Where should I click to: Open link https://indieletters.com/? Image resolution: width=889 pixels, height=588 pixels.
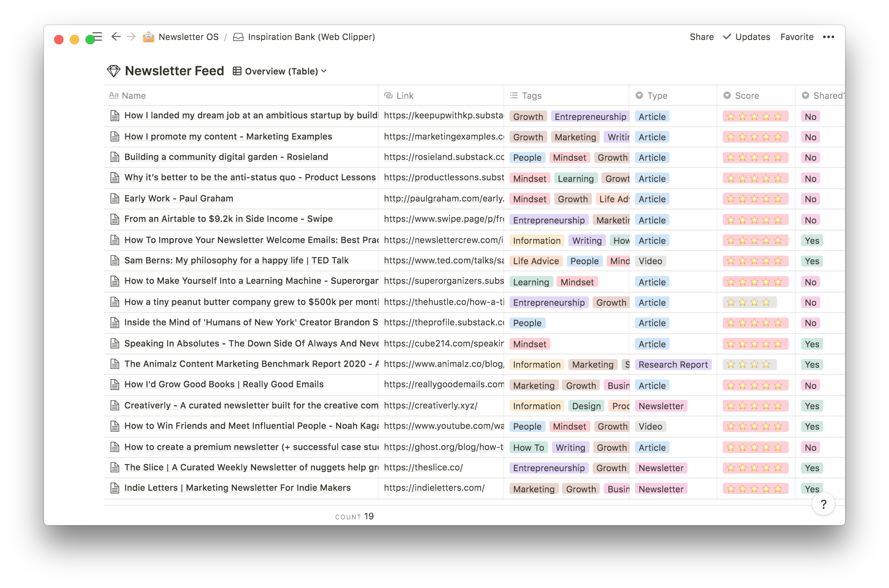434,488
